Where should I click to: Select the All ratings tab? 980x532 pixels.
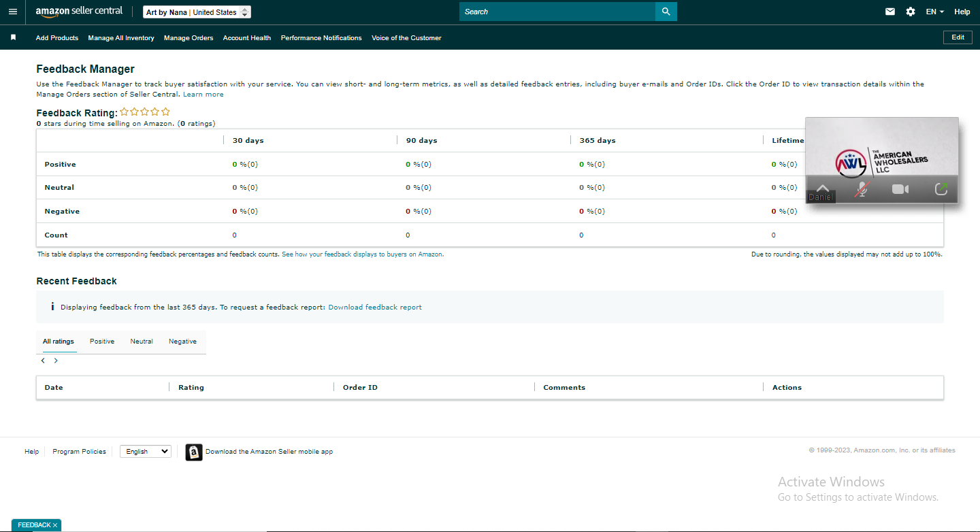(59, 342)
